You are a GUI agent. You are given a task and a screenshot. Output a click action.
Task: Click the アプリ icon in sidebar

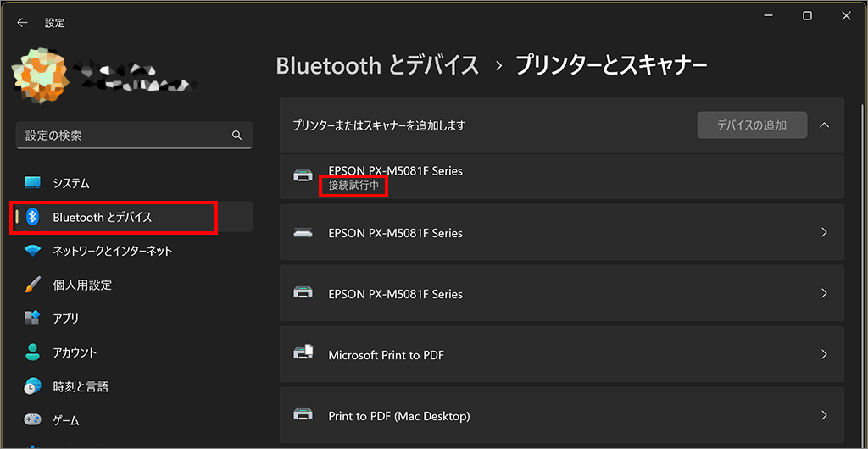(33, 319)
